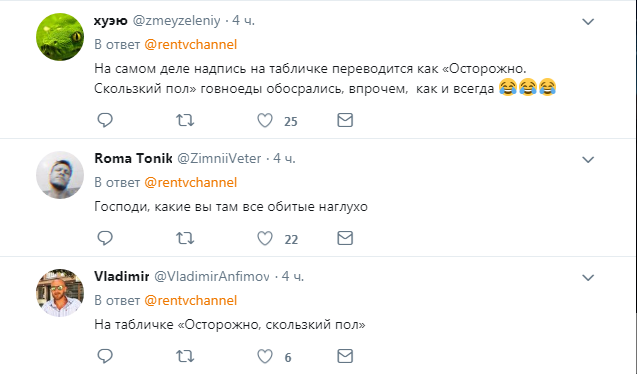Screen dimensions: 637x374
Task: Reply to Roma Tonik's tweet
Action: point(105,238)
